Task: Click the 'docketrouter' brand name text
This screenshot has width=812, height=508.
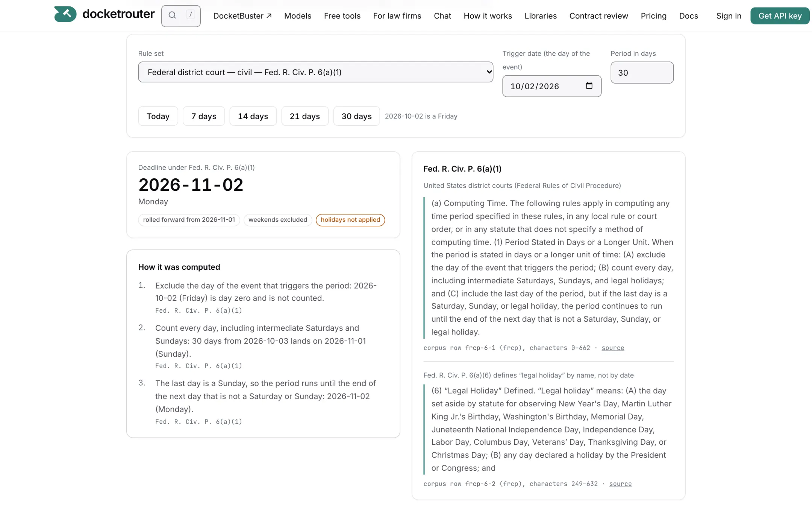Action: coord(118,14)
